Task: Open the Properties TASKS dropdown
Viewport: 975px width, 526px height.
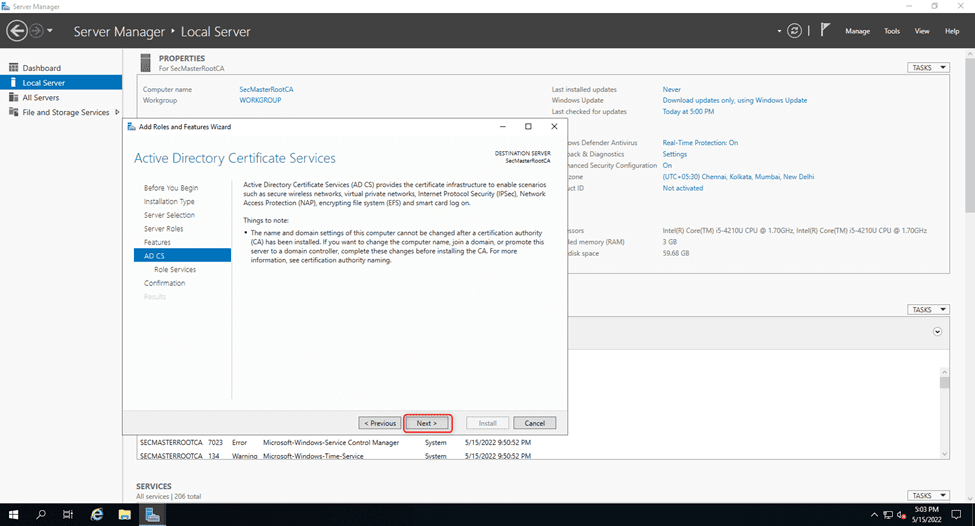Action: 928,68
